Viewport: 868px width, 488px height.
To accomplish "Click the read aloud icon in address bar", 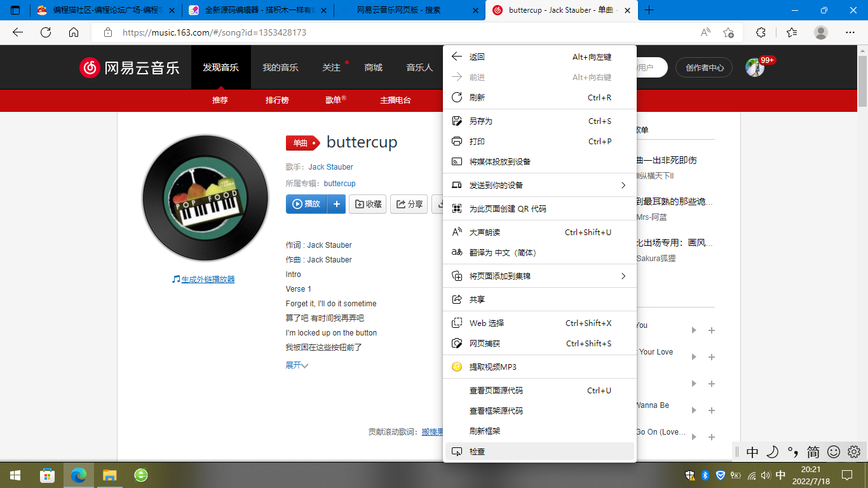I will click(x=705, y=32).
